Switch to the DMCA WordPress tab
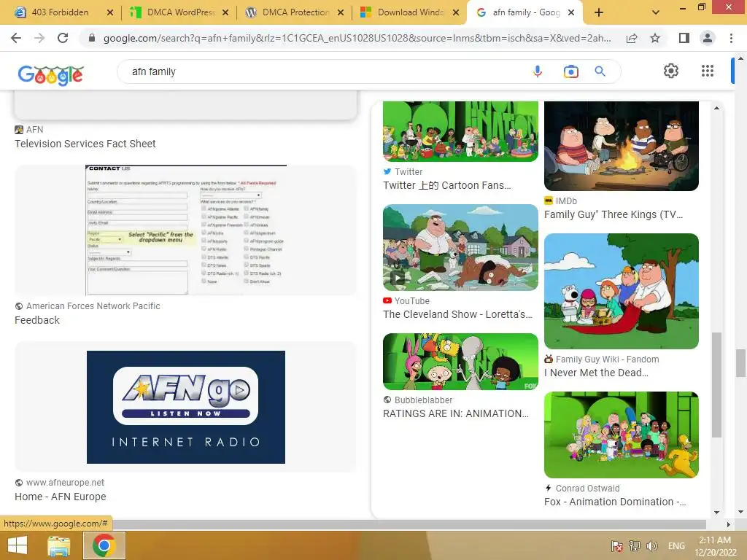Viewport: 747px width, 560px height. pos(180,12)
